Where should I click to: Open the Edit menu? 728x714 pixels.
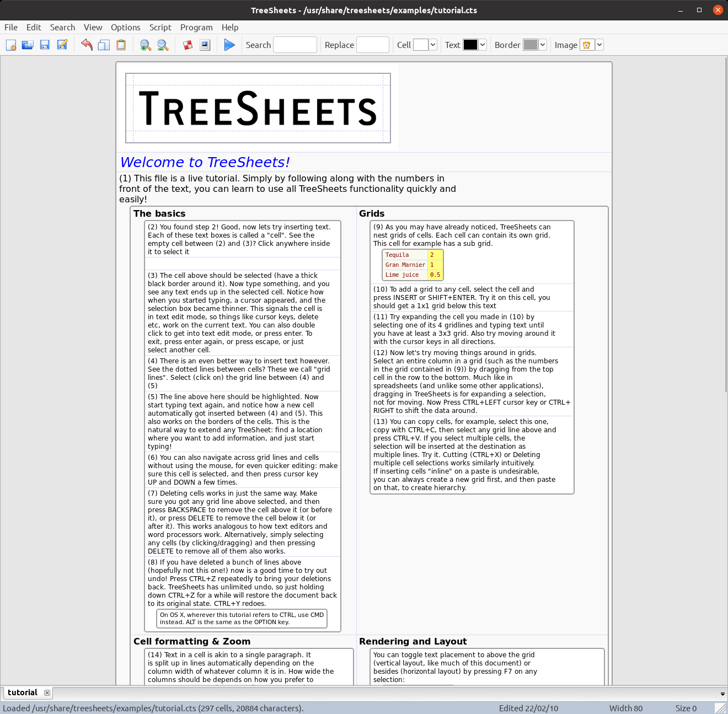(34, 27)
